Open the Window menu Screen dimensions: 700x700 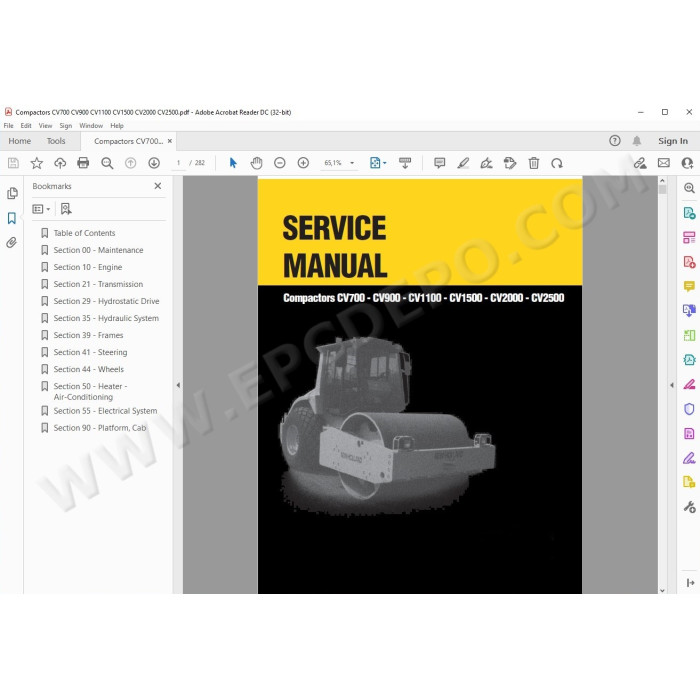91,126
